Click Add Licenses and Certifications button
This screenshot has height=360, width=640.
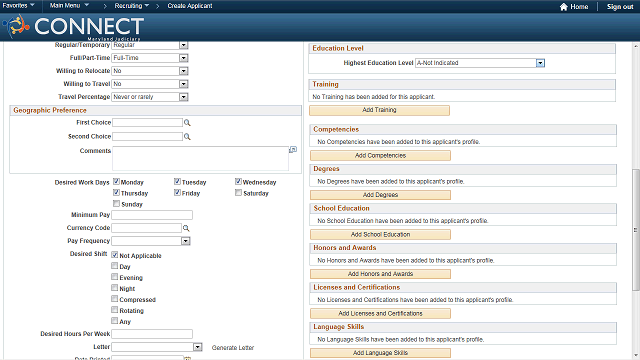(x=380, y=313)
